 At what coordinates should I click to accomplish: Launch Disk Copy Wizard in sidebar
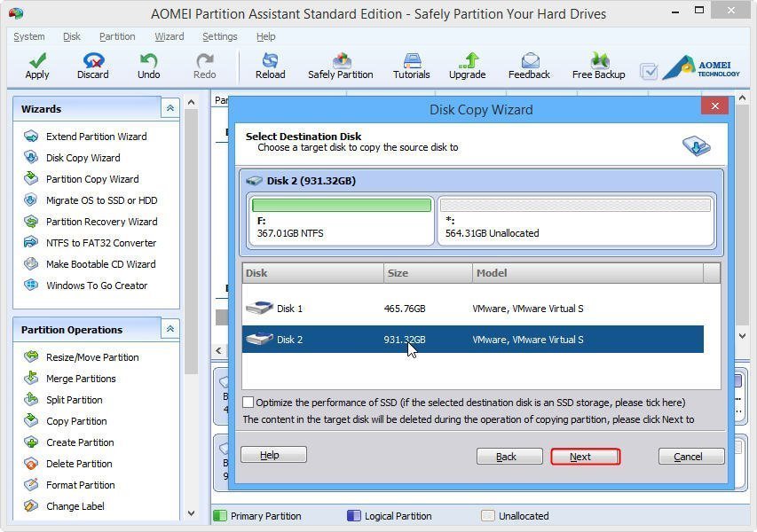(72, 158)
